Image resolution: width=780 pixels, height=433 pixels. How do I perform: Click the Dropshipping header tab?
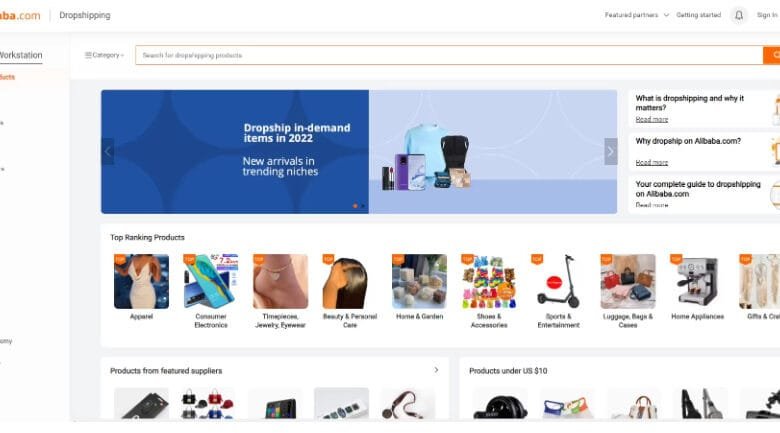[85, 15]
